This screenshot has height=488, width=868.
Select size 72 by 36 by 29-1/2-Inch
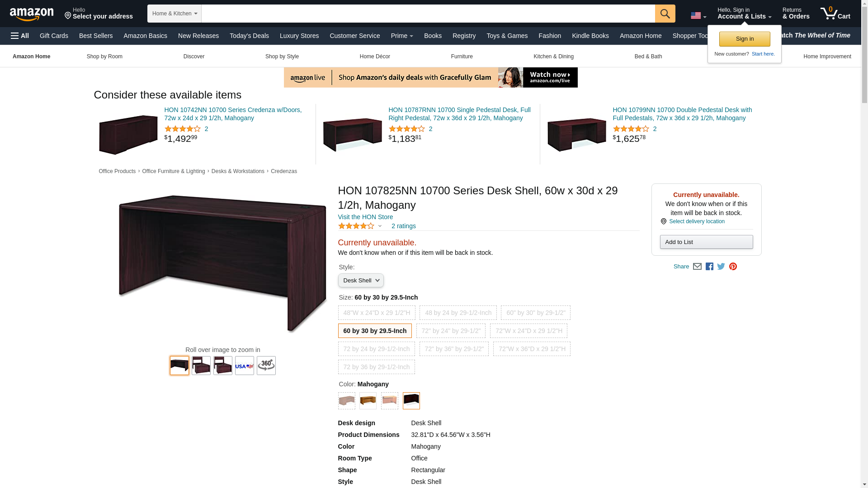(377, 367)
